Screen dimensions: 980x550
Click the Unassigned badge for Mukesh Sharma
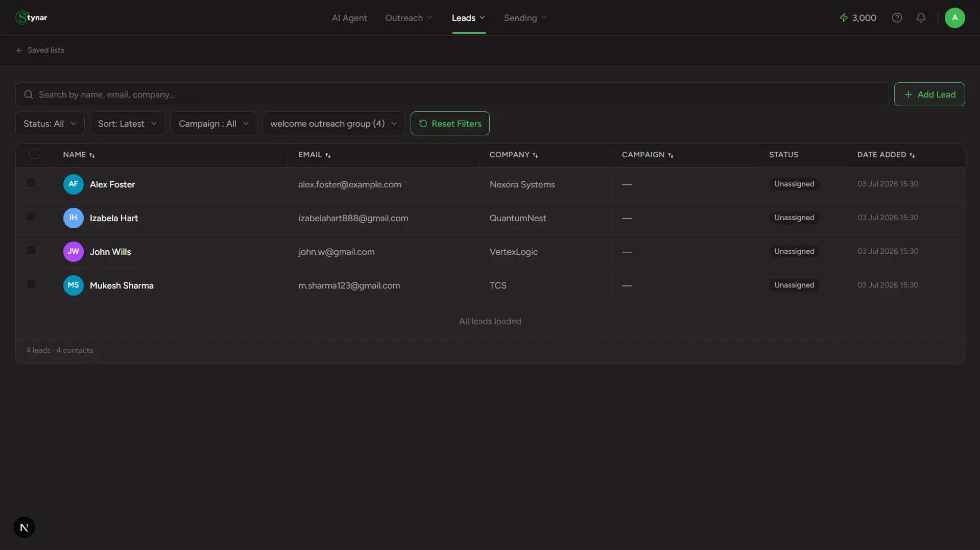(794, 285)
